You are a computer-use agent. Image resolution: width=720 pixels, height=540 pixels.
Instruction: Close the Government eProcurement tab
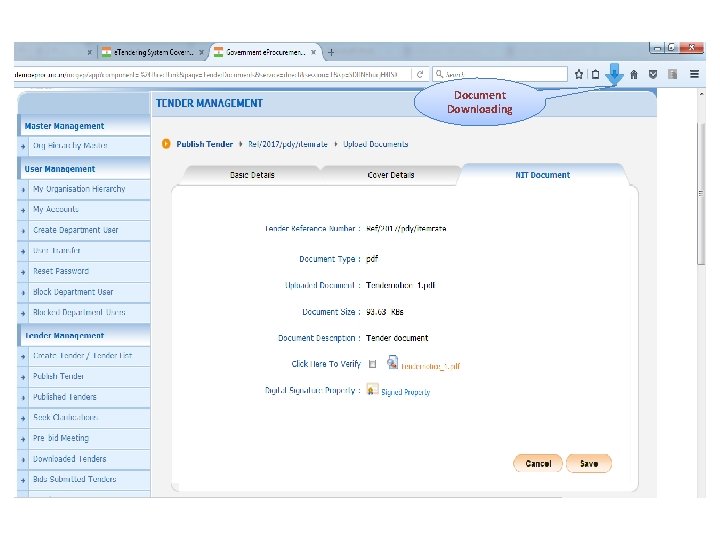pos(313,52)
